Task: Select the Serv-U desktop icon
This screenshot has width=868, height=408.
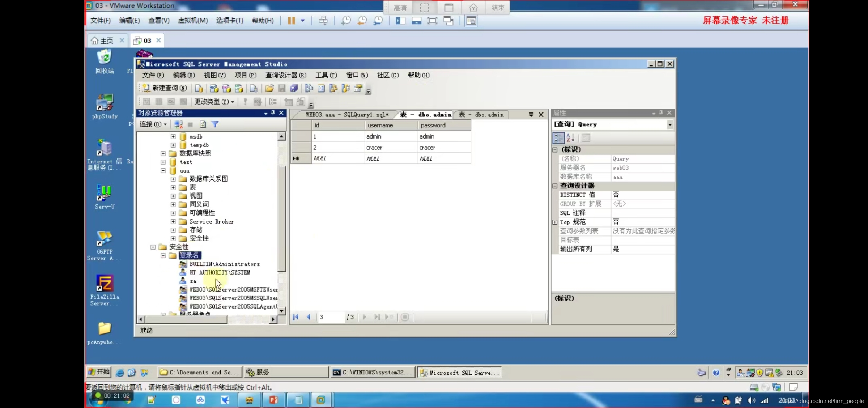Action: coord(105,197)
